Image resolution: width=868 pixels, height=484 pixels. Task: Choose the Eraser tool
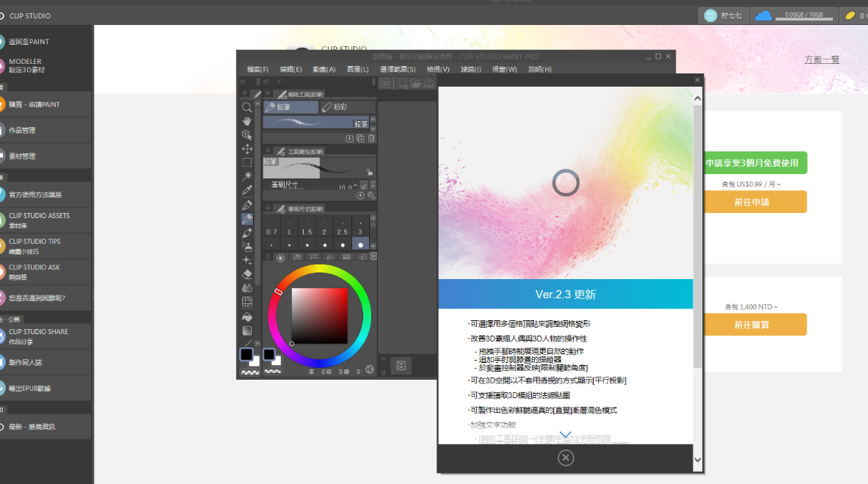[247, 274]
